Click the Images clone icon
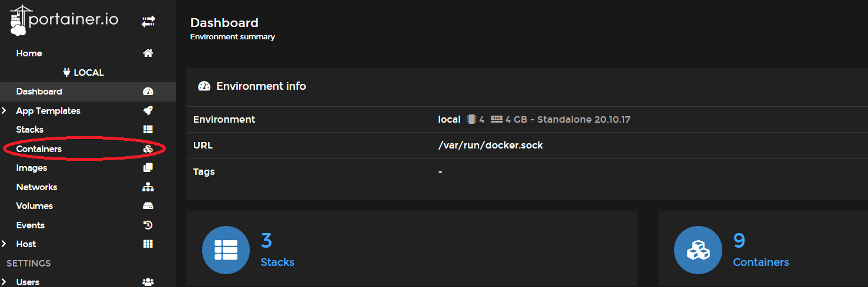 click(148, 168)
